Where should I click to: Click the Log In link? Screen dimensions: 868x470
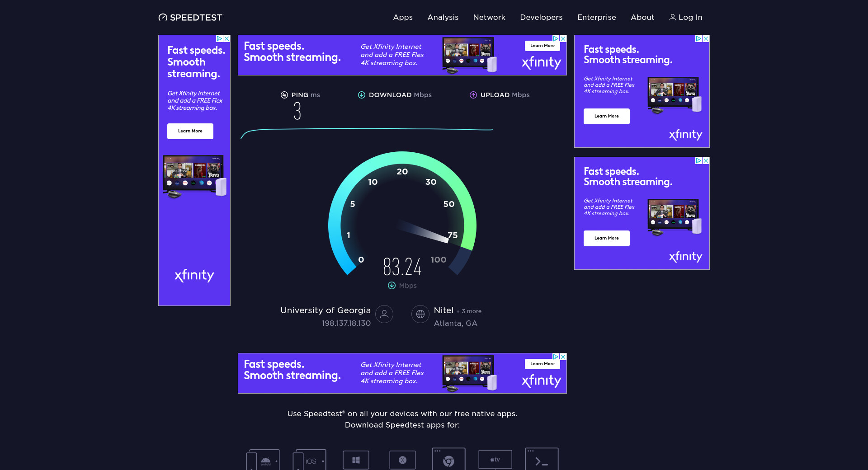click(686, 17)
